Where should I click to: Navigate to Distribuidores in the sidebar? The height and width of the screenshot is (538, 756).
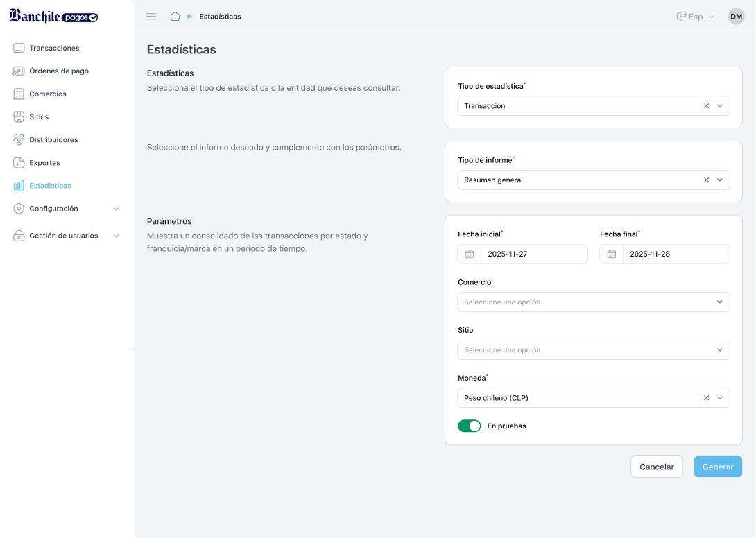click(x=53, y=140)
